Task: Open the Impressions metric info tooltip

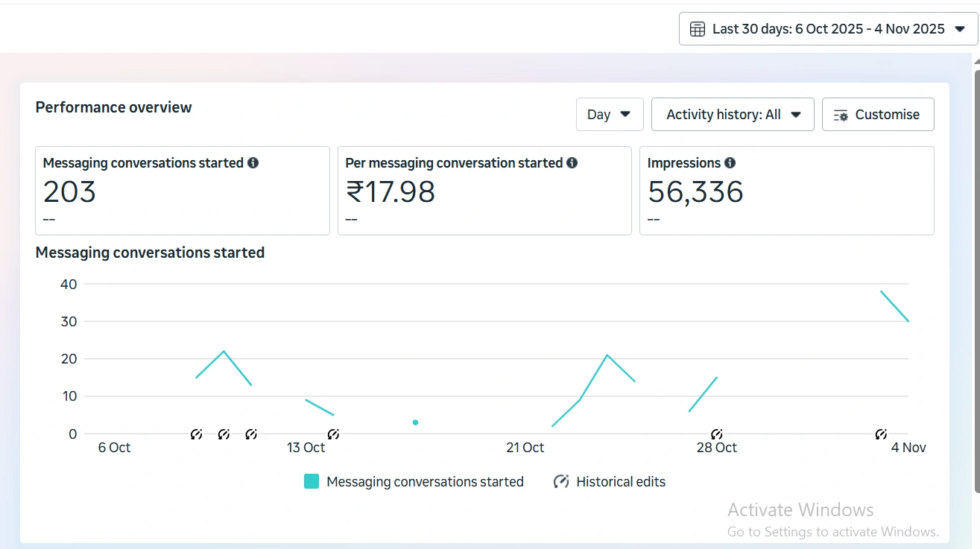Action: [730, 162]
